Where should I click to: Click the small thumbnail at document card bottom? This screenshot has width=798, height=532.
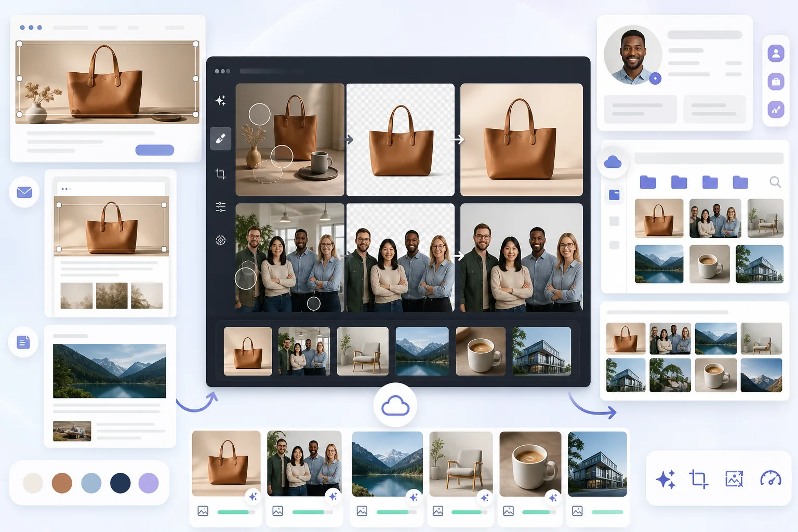click(x=72, y=431)
